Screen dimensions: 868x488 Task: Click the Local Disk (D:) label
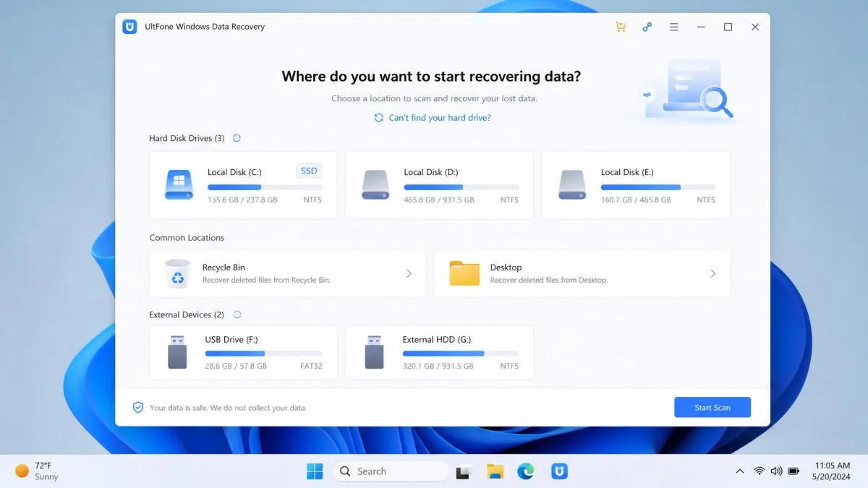pyautogui.click(x=431, y=172)
